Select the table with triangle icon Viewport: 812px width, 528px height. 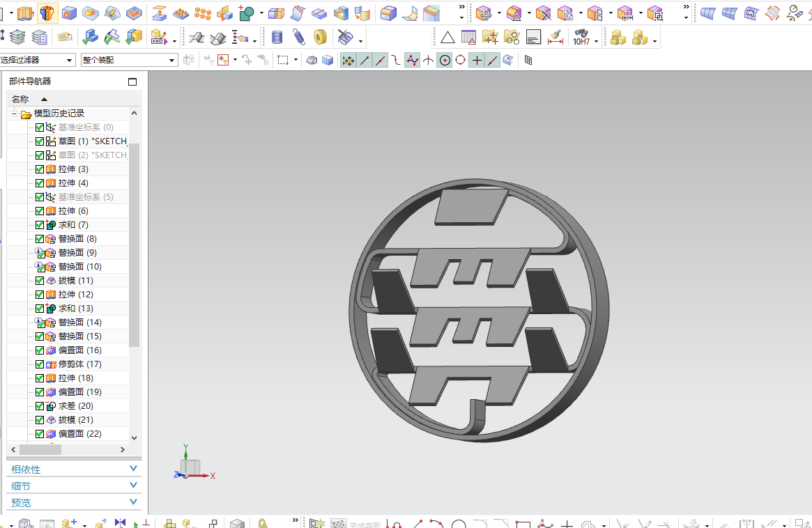click(x=468, y=38)
